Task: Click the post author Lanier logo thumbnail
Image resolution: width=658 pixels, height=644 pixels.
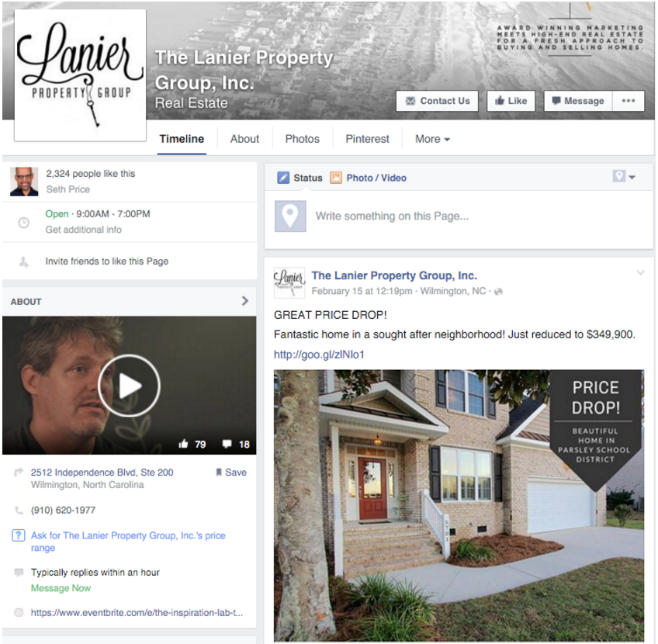Action: (x=289, y=282)
